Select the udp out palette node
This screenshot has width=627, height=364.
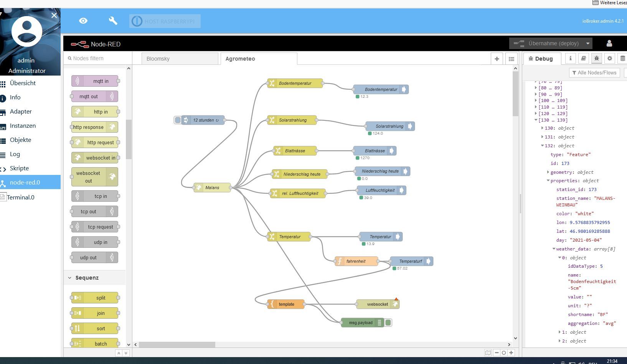point(95,257)
